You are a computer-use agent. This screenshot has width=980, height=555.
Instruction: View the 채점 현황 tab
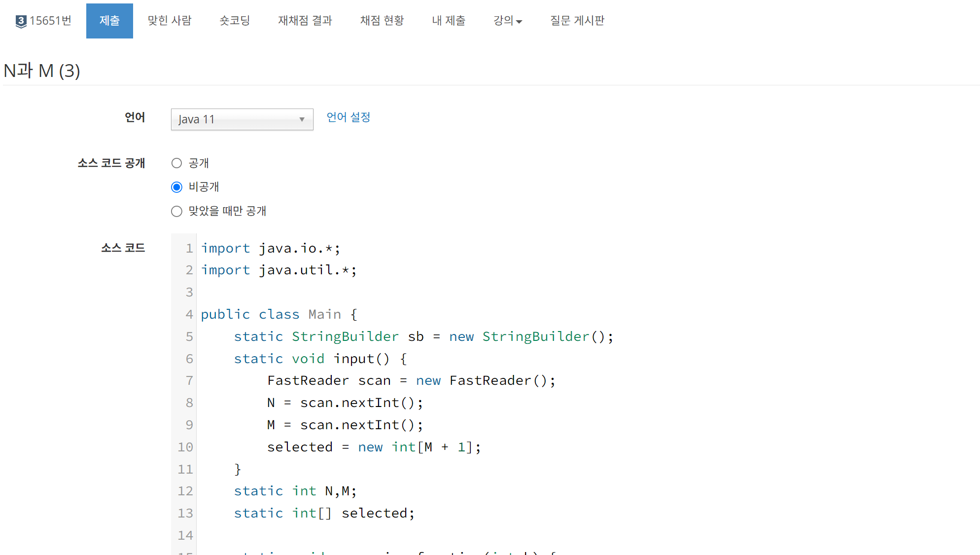(x=382, y=21)
